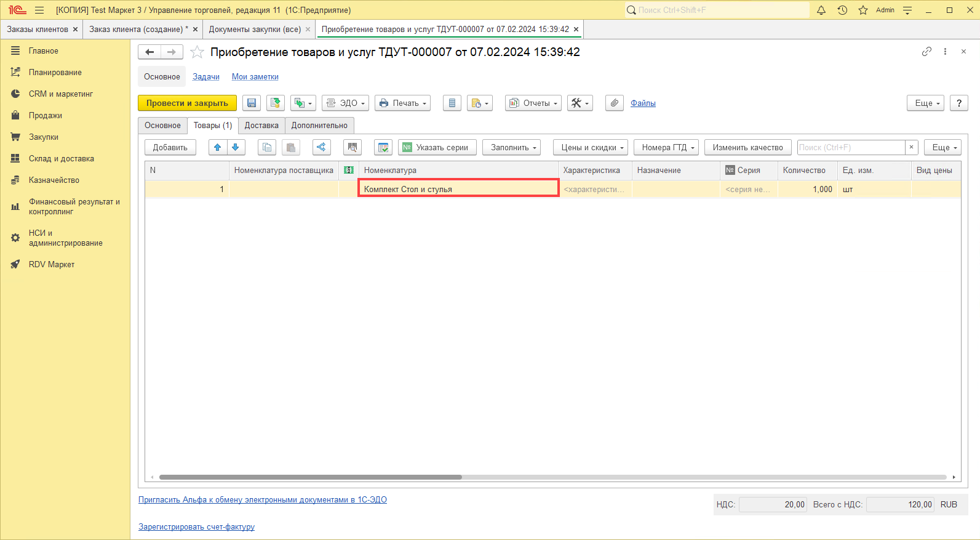
Task: Click the Добавить button to add a row
Action: (x=170, y=147)
